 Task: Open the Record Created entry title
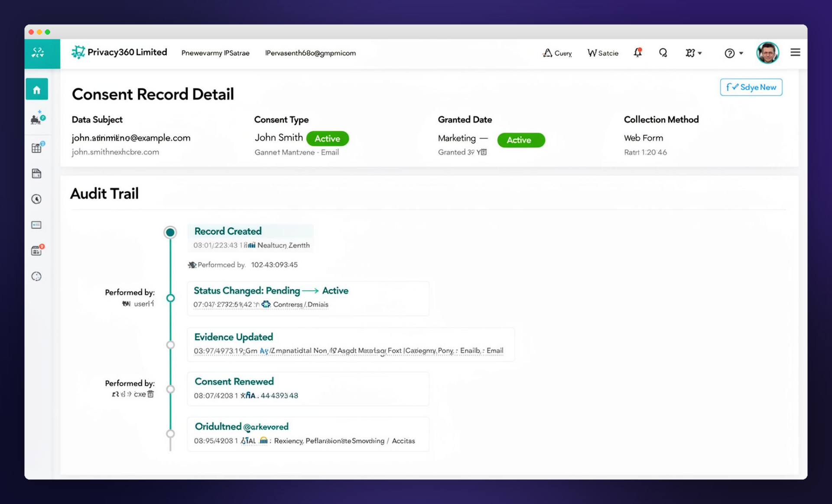[228, 231]
